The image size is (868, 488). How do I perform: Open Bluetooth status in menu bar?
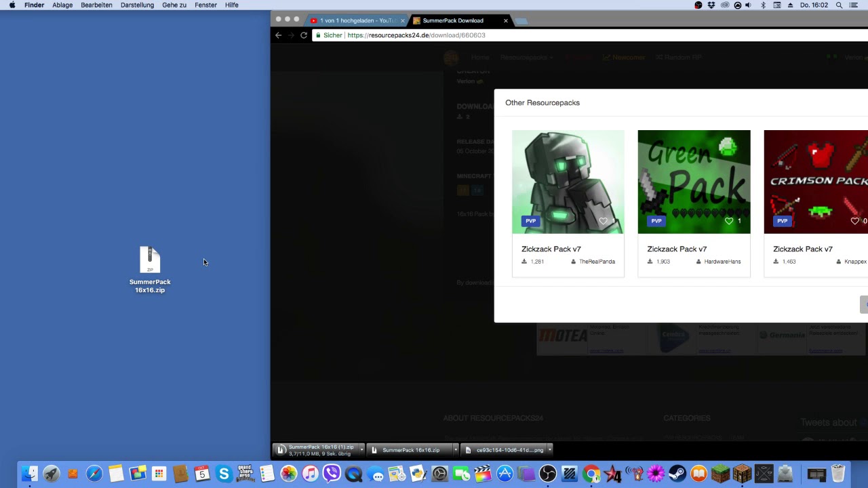coord(763,5)
